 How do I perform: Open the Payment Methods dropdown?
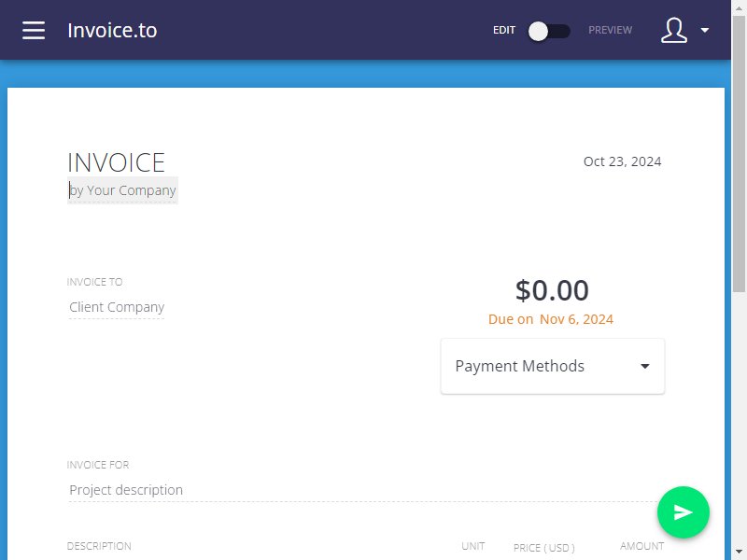(553, 366)
